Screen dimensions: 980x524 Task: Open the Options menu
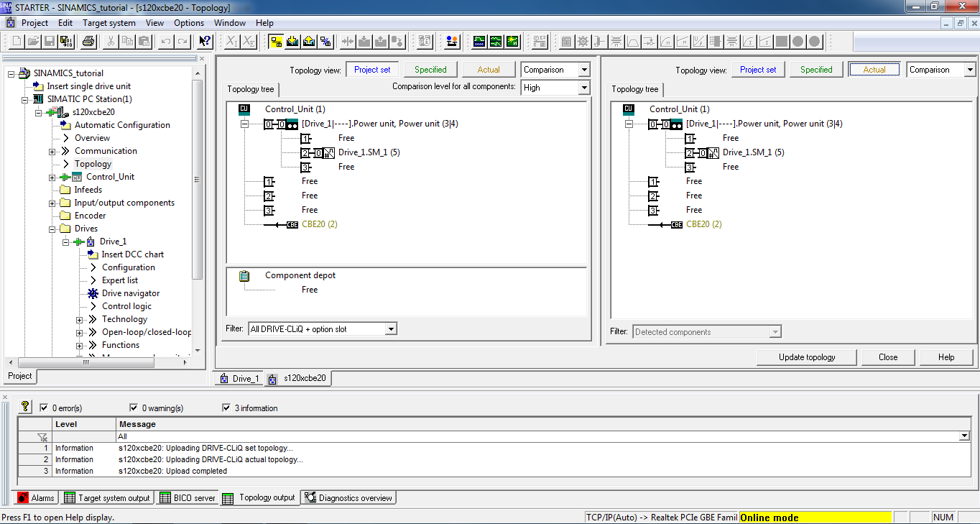click(189, 23)
